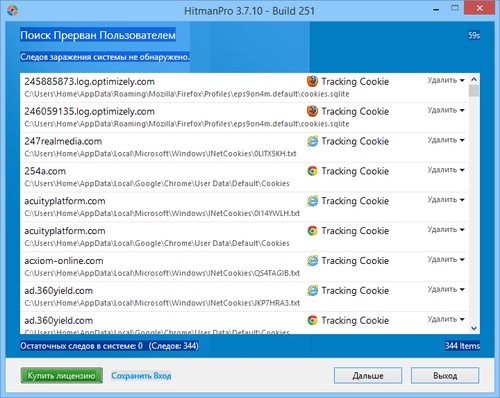Click the Дальше button
The width and height of the screenshot is (500, 398).
[x=368, y=376]
